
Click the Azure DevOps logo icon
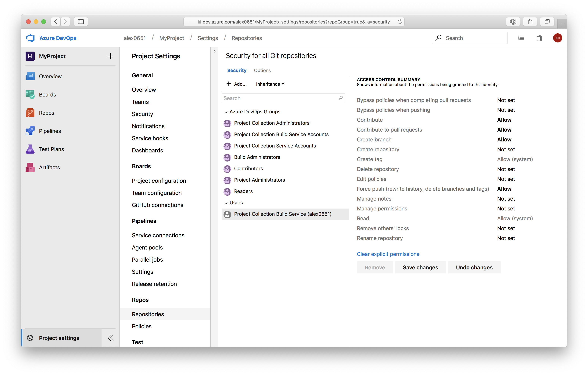pyautogui.click(x=30, y=38)
